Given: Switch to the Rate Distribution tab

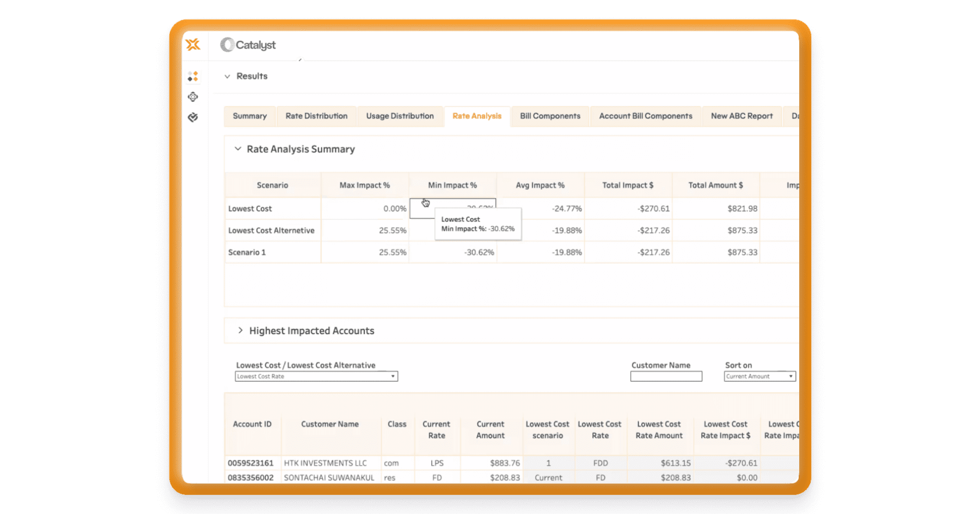Looking at the screenshot, I should (x=316, y=116).
